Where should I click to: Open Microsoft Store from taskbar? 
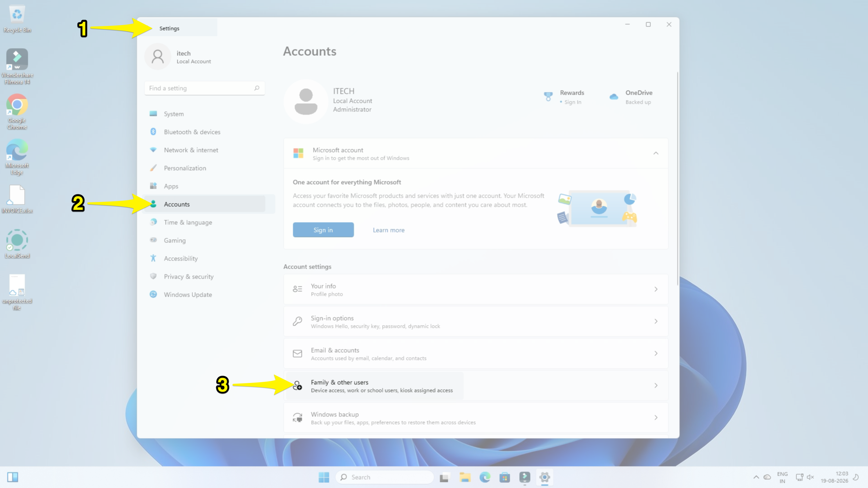(505, 477)
